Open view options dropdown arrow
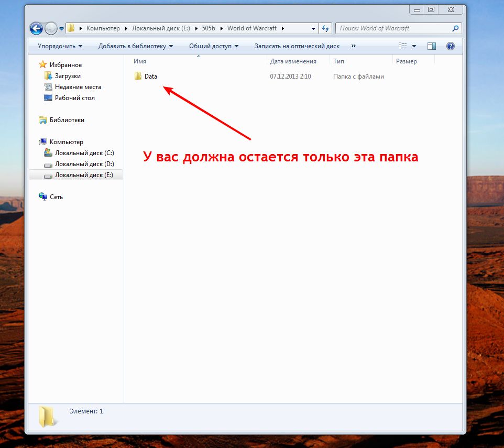 [x=414, y=46]
